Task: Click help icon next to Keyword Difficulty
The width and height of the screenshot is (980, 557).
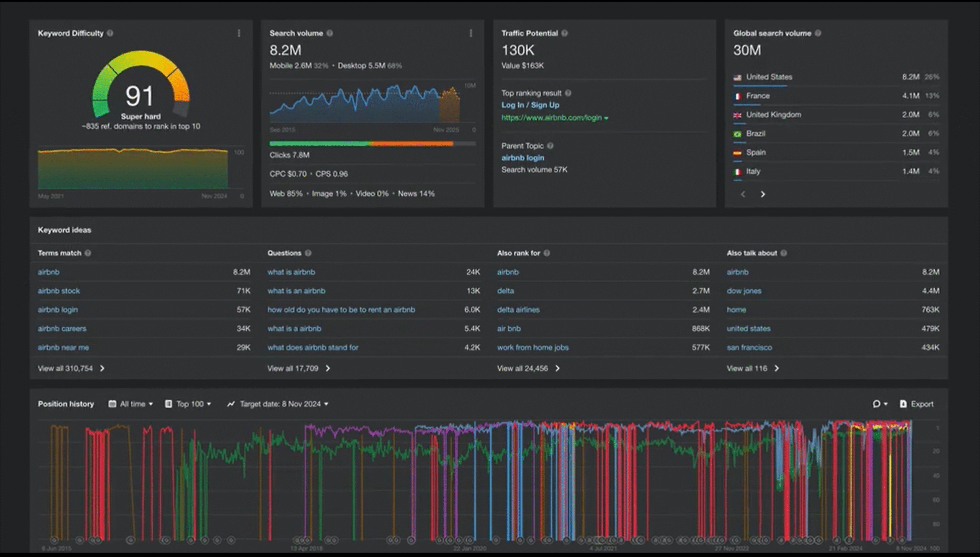Action: click(x=110, y=33)
